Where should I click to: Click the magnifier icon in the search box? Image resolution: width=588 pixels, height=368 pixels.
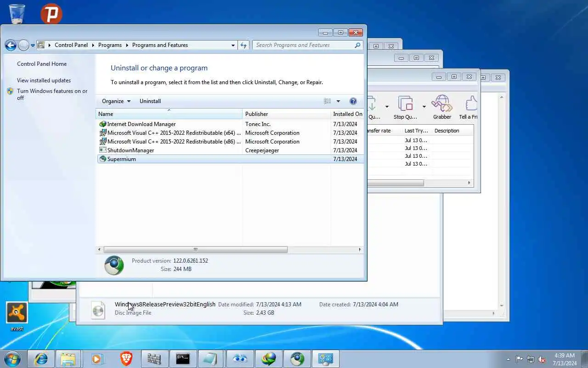(357, 45)
